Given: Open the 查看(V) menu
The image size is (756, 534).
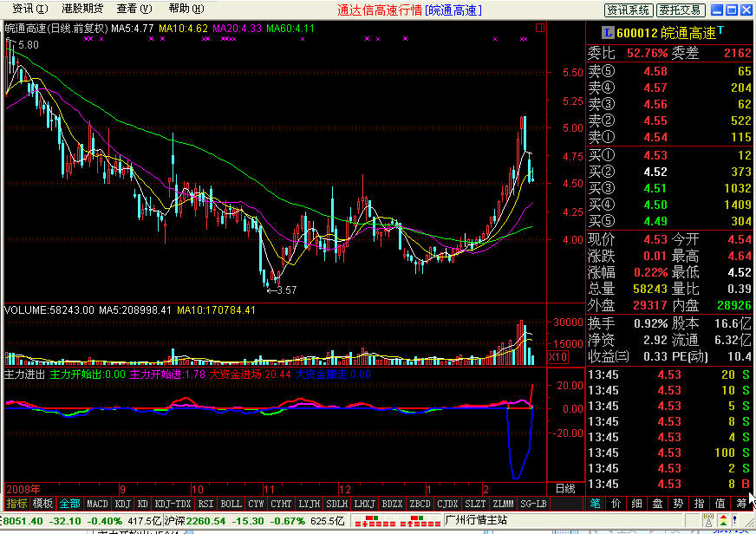Looking at the screenshot, I should 134,9.
